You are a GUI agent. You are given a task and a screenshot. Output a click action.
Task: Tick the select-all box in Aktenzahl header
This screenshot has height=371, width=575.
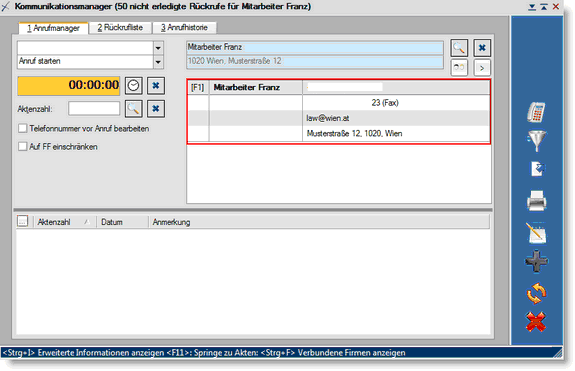coord(22,221)
